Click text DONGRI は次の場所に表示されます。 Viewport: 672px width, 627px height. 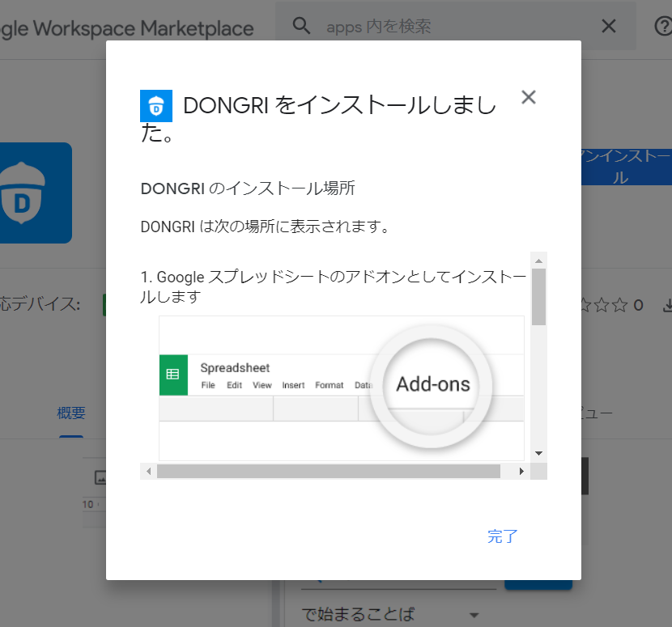click(265, 227)
